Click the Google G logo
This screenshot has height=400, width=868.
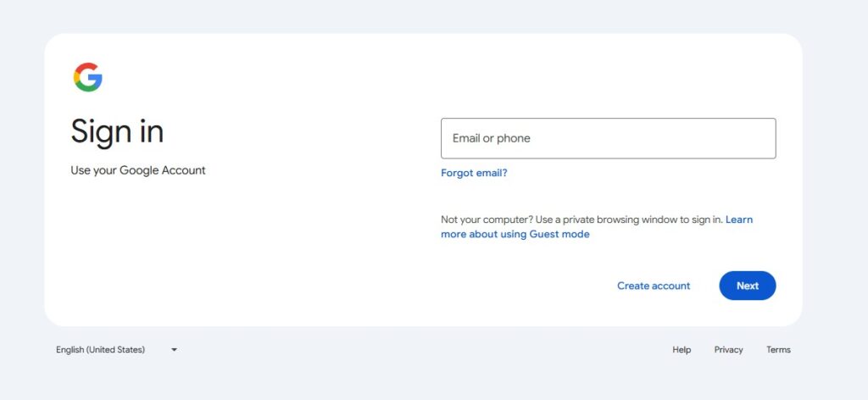coord(87,77)
